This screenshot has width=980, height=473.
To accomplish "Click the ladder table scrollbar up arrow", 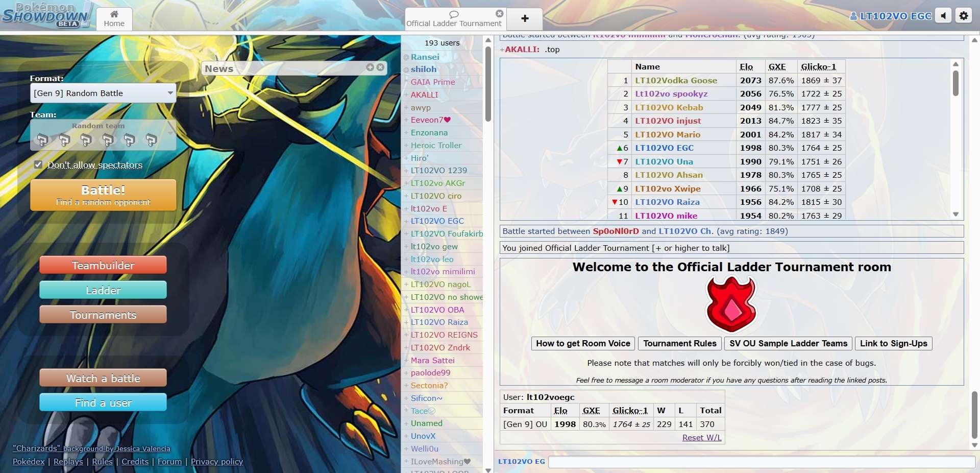I will (956, 64).
